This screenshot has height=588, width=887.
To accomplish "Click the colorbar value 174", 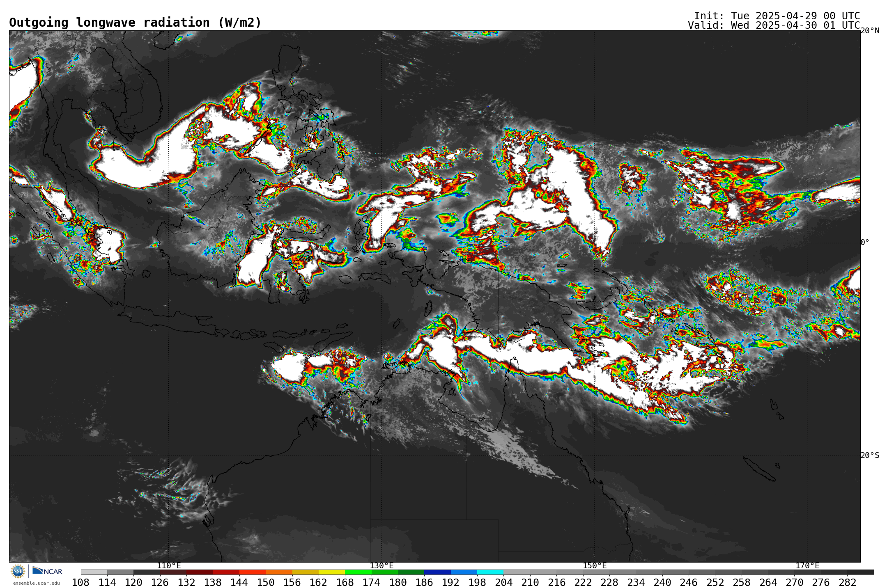I will [372, 582].
